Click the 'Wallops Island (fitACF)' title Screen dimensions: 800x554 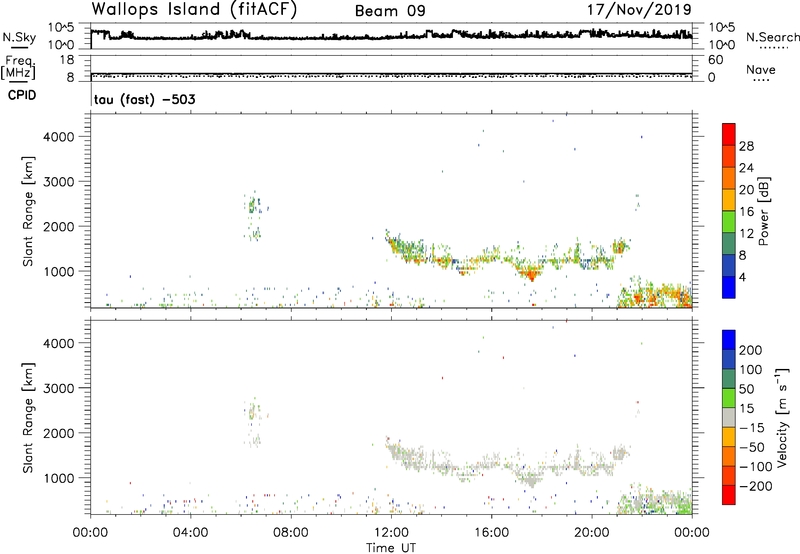[194, 9]
